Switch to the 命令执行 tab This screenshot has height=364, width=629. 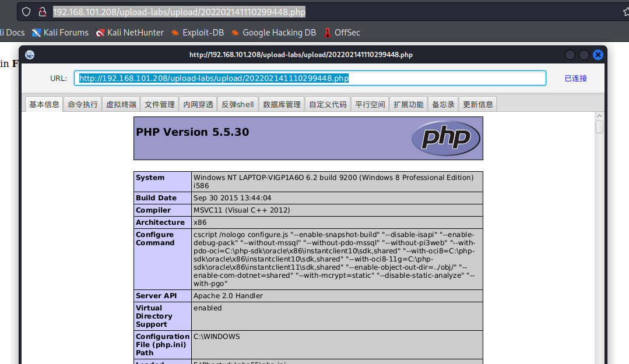click(x=83, y=105)
